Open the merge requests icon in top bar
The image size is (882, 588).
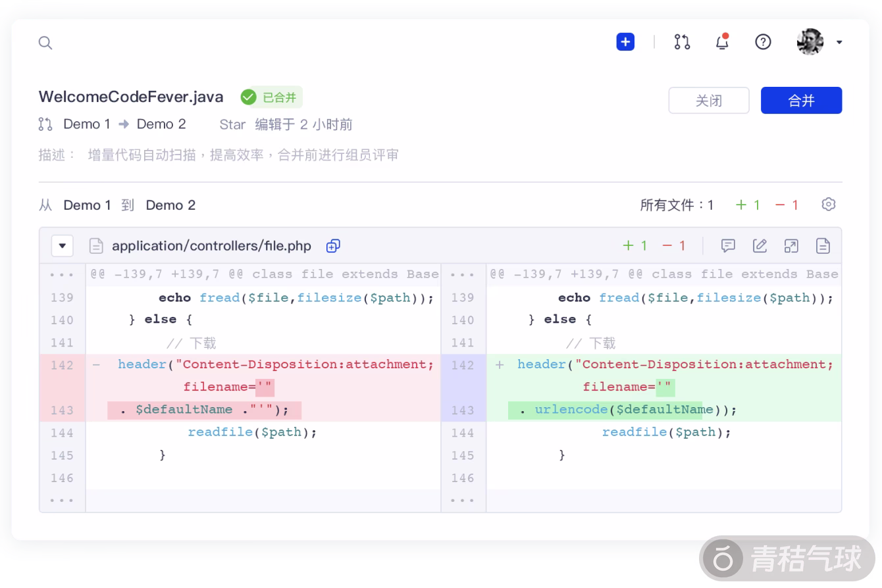coord(682,42)
